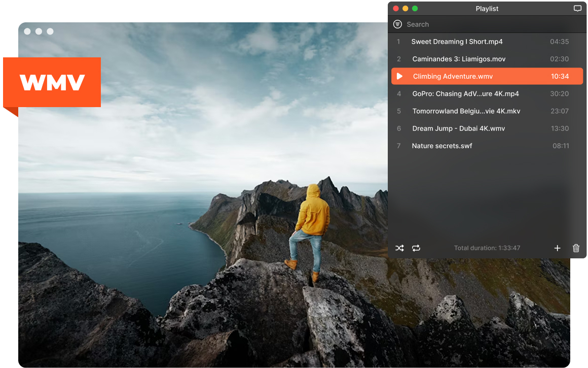Maximize the Playlist window with green button
Screen dimensions: 588x368
[415, 8]
